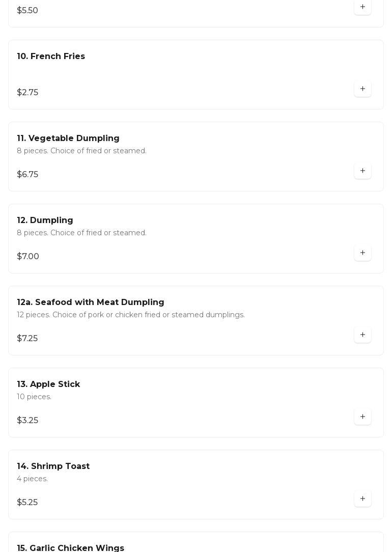Open 12a. Seafood with Meat Dumpling details

pos(91,302)
